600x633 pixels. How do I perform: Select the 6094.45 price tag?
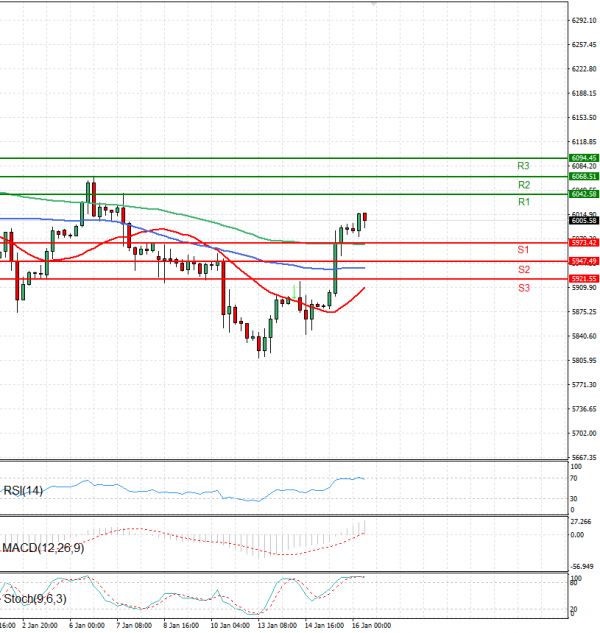tap(584, 158)
